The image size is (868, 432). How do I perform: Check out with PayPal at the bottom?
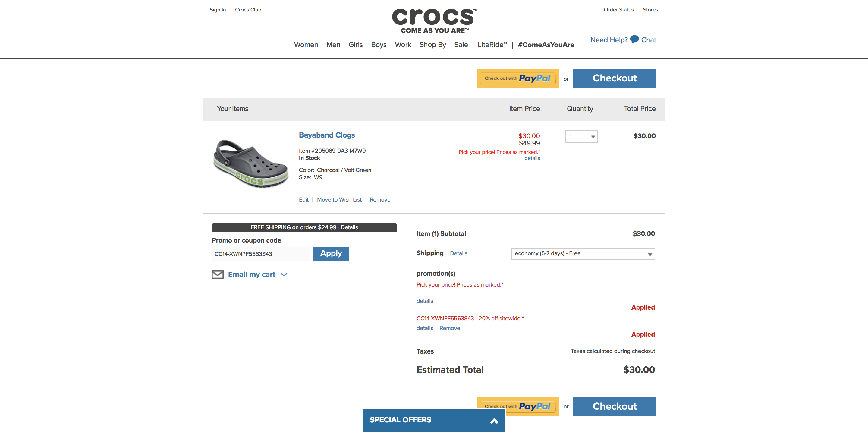(517, 406)
